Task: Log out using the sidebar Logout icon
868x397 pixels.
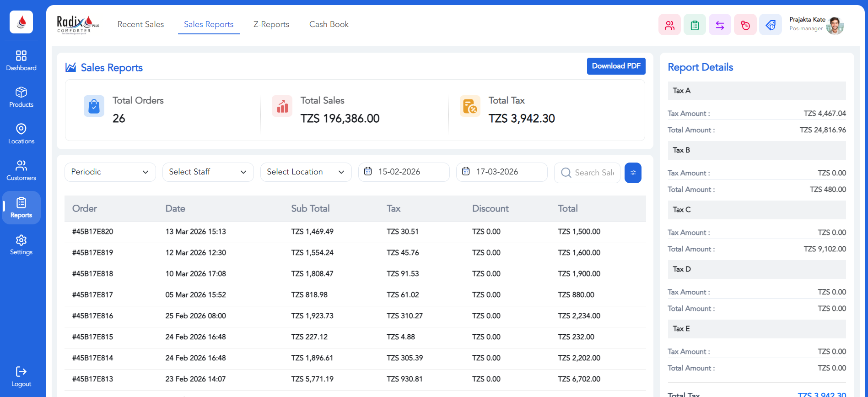Action: [21, 376]
